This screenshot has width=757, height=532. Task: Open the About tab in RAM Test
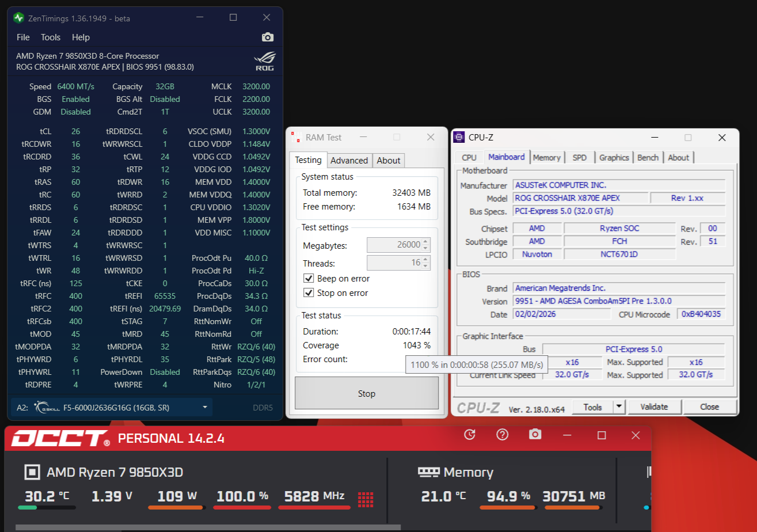click(x=389, y=161)
